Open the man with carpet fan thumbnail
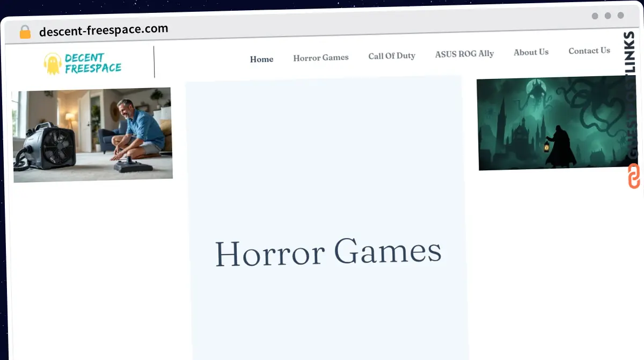 pyautogui.click(x=92, y=135)
